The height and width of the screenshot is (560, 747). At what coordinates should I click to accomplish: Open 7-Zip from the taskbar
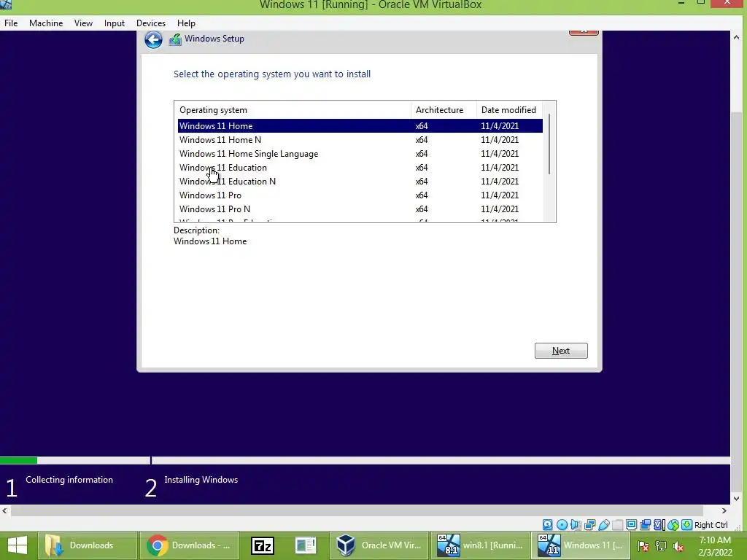(263, 545)
